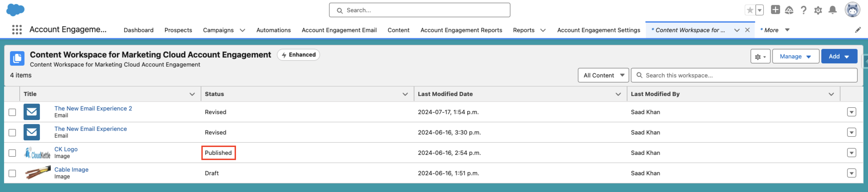The width and height of the screenshot is (868, 192).
Task: Click the Content Workspace file icon
Action: (x=17, y=58)
